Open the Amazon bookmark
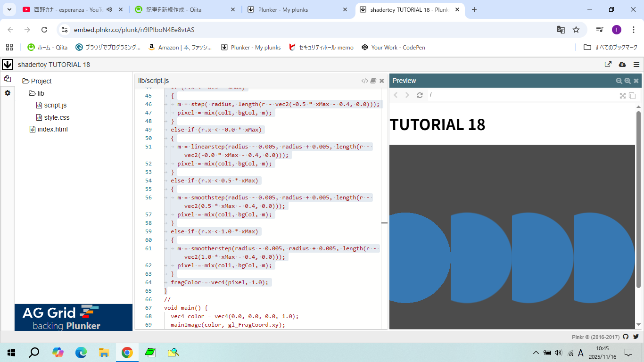Screen dimensions: 644x362 [x=180, y=47]
